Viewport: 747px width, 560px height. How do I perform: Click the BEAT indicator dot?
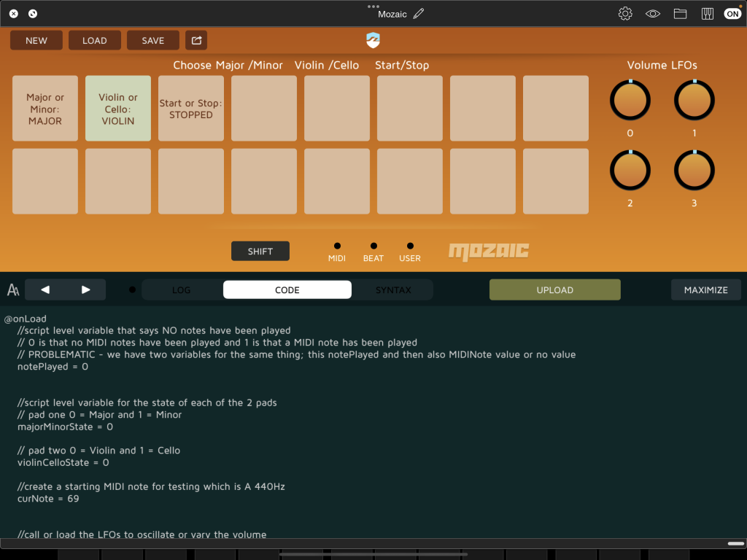(373, 246)
